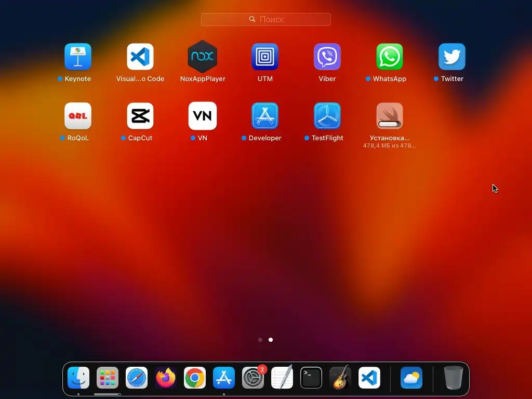532x399 pixels.
Task: Open App Store from the Dock
Action: (x=224, y=378)
